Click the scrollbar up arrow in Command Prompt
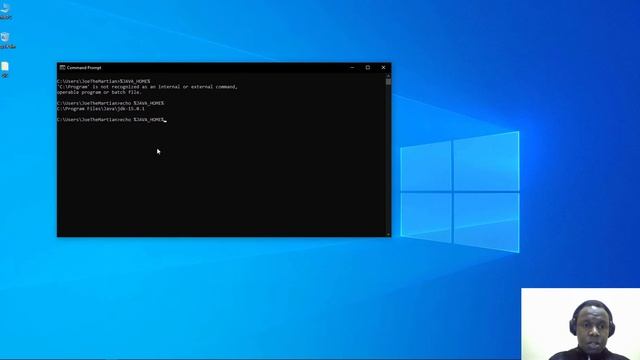 pyautogui.click(x=389, y=76)
